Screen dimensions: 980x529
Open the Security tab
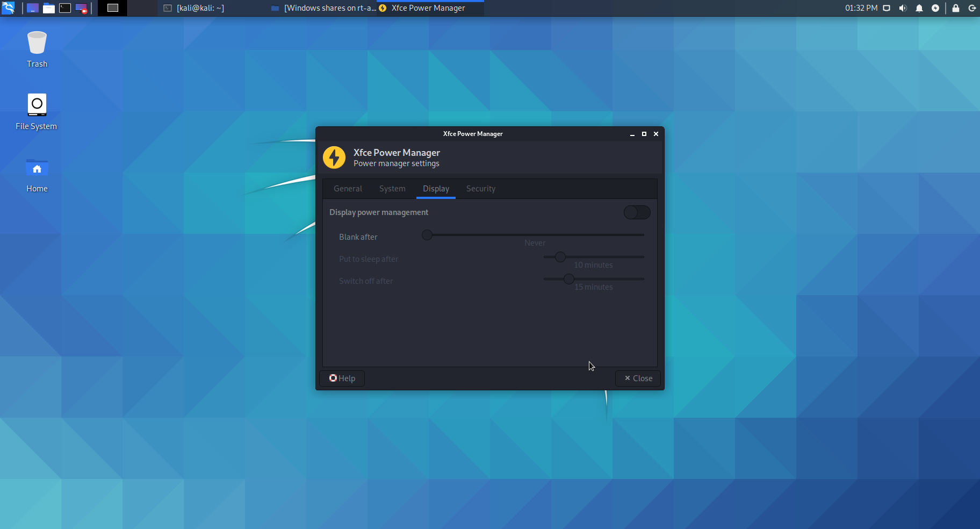481,189
